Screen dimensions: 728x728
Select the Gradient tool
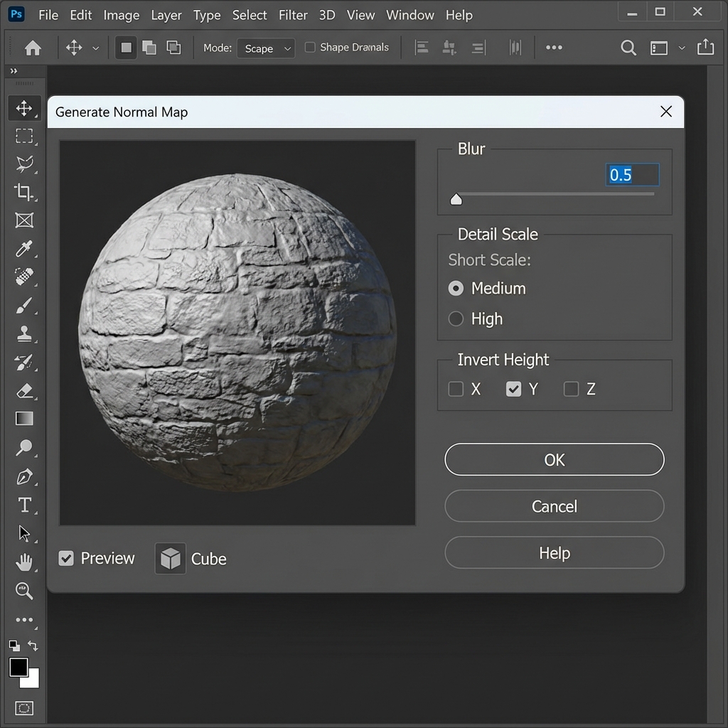click(x=24, y=419)
